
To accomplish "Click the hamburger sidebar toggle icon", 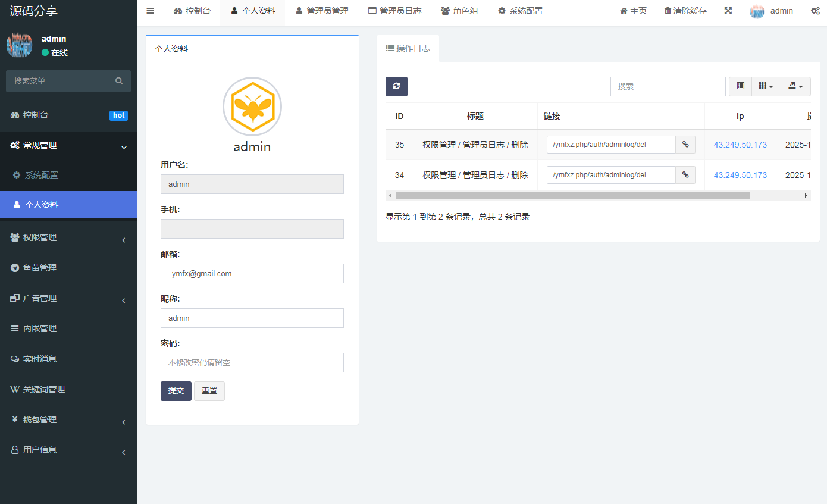I will 150,11.
